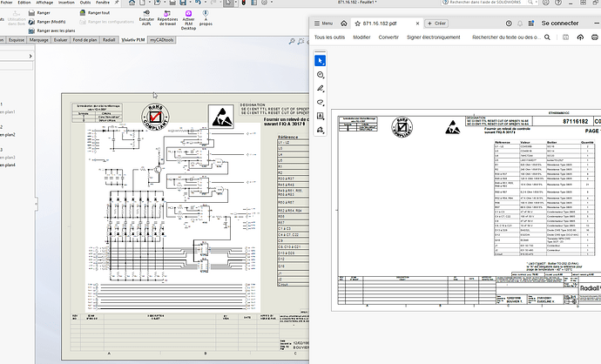Screen dimensions: 601x364
Task: Open the SolidWorks help search dropdown arrow
Action: (x=537, y=3)
